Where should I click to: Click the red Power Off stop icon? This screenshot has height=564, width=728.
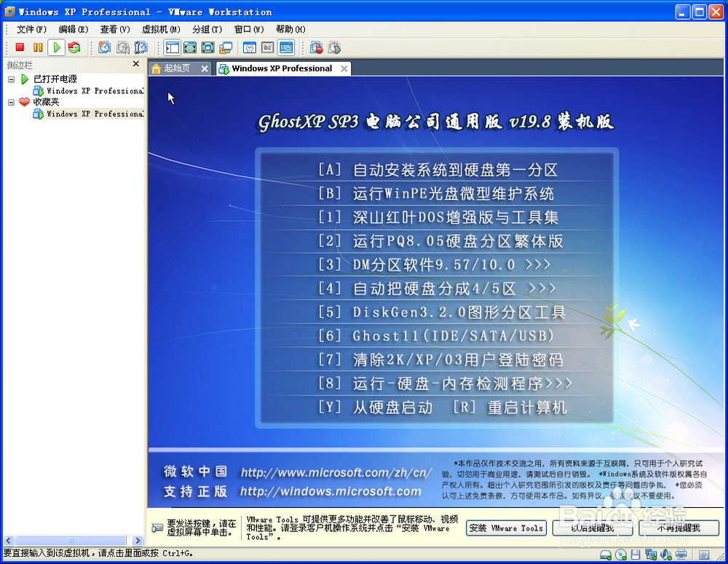20,47
